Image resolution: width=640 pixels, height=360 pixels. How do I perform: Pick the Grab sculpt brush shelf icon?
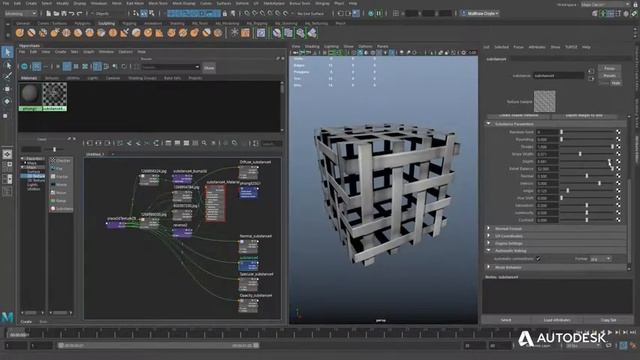55,33
